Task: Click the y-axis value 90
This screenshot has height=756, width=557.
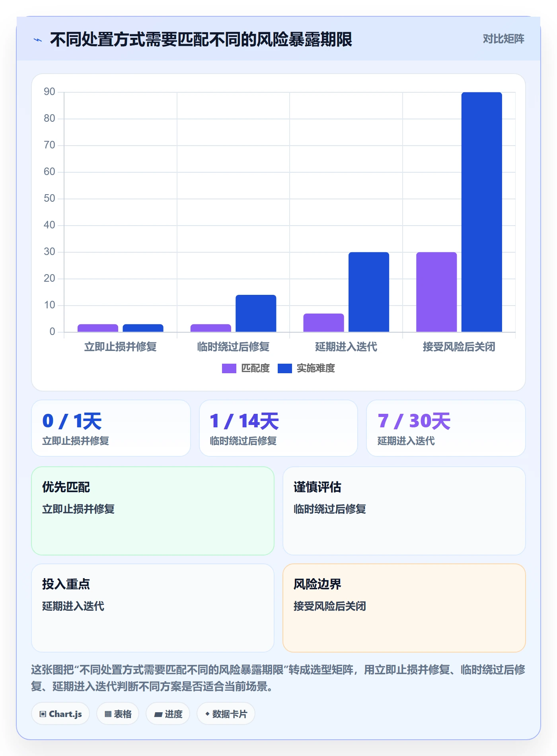Action: pos(49,92)
